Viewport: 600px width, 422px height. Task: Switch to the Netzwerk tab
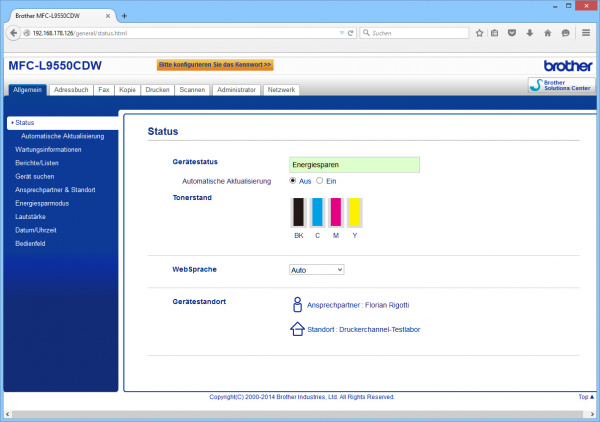[281, 90]
